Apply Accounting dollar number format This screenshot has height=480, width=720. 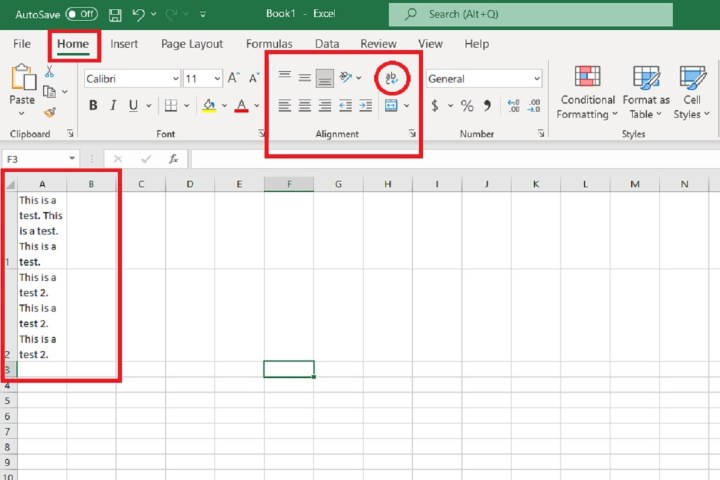point(435,106)
